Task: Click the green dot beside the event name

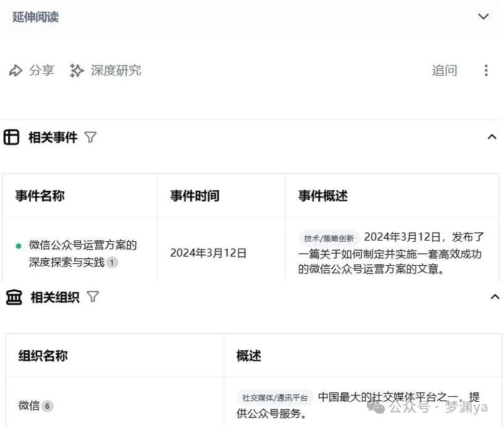Action: [x=19, y=246]
